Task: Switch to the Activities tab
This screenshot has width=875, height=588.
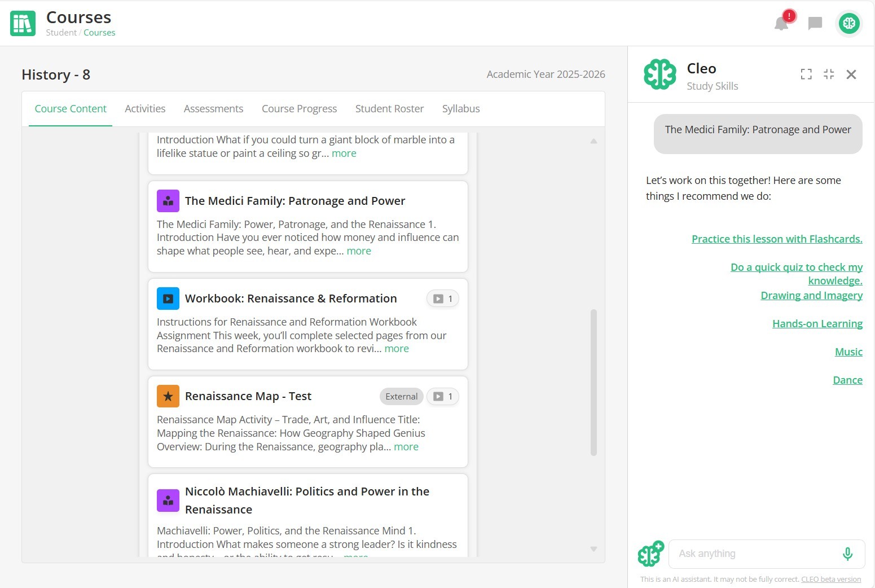Action: click(145, 109)
